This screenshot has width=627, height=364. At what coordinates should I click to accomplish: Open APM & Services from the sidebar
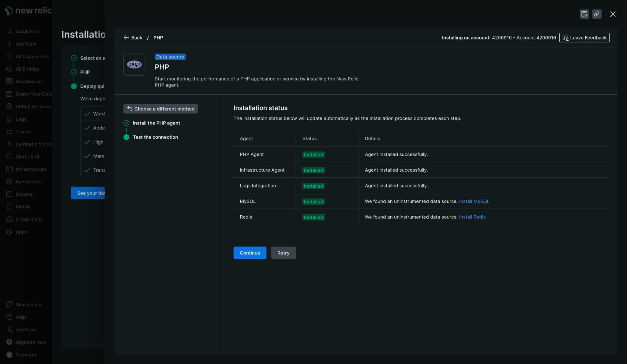[x=9, y=106]
